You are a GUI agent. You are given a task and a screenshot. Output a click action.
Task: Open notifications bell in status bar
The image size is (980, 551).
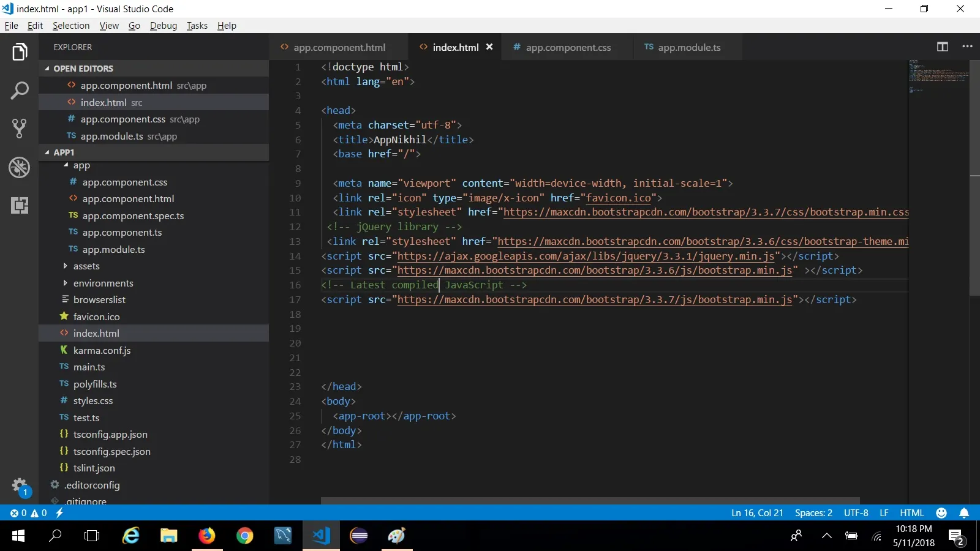click(x=964, y=513)
